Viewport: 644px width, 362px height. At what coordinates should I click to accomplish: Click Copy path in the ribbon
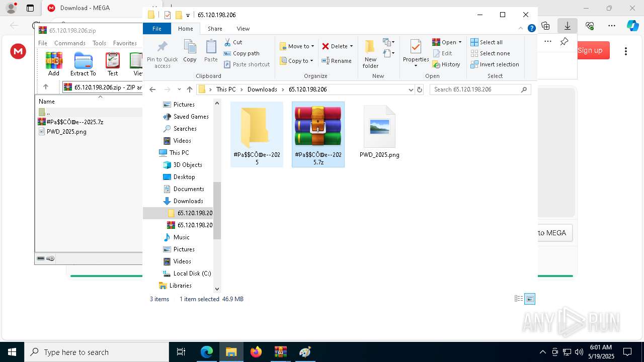[x=242, y=53]
